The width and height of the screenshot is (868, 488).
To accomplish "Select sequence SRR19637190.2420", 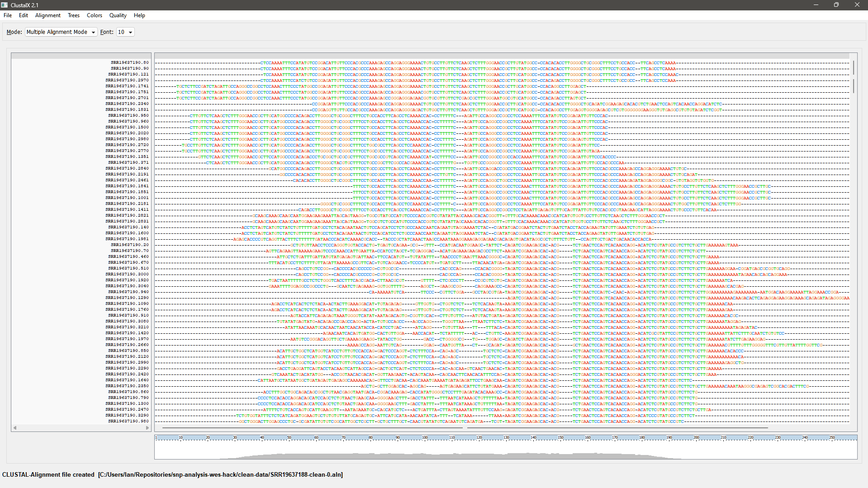I will (127, 374).
